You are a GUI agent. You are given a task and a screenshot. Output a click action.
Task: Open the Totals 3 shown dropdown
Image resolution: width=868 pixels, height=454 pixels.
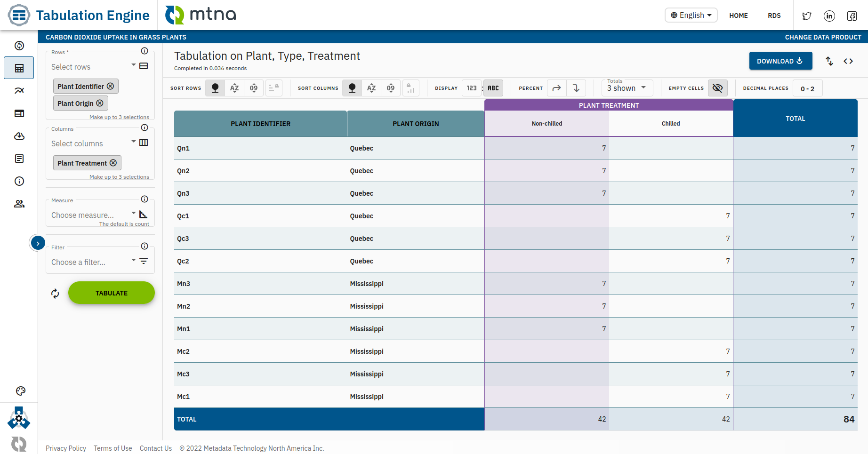pyautogui.click(x=627, y=88)
